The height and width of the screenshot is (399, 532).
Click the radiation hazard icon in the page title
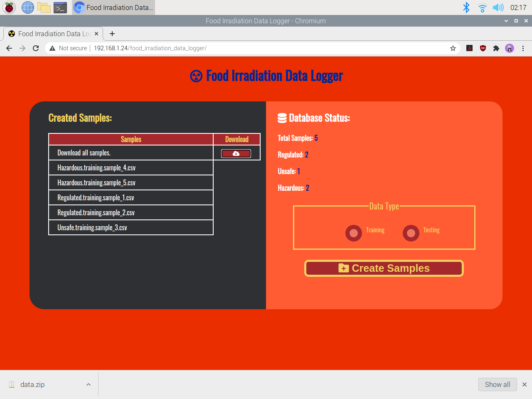196,75
